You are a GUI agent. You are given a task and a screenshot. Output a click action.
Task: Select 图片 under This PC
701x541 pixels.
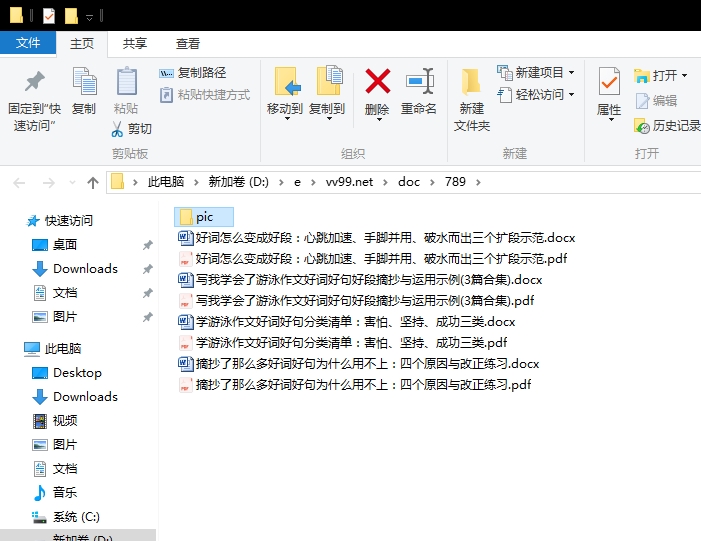55,445
